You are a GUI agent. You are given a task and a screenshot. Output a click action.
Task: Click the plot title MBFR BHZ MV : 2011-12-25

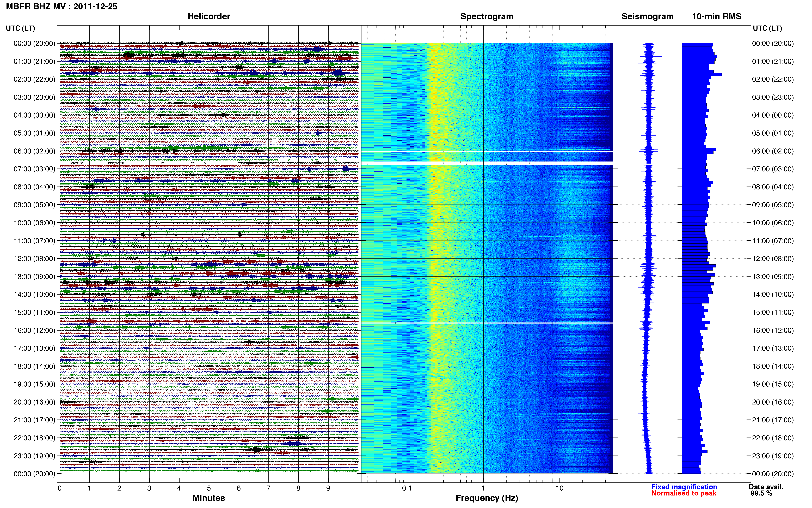[62, 6]
